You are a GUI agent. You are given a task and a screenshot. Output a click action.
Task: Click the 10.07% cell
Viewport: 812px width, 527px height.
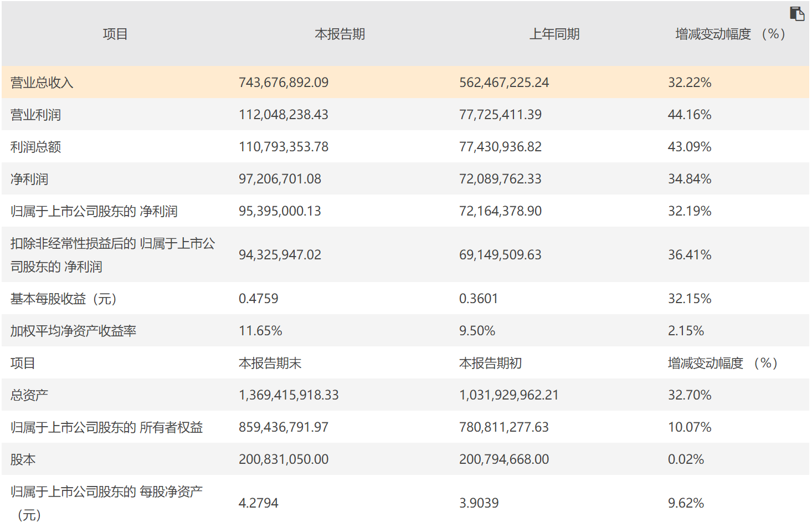tap(690, 427)
